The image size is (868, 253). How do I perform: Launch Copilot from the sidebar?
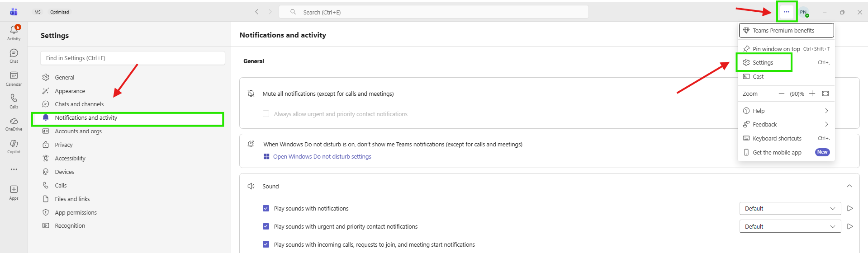click(14, 144)
